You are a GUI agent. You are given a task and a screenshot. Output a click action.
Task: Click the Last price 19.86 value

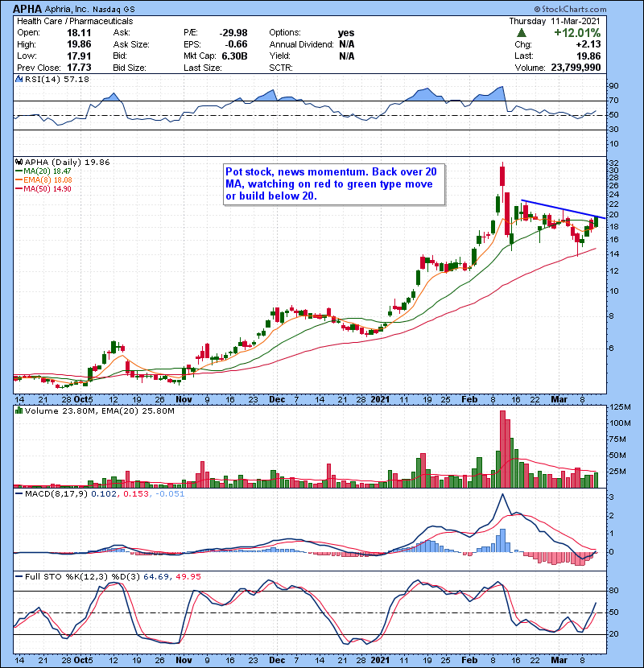point(588,56)
